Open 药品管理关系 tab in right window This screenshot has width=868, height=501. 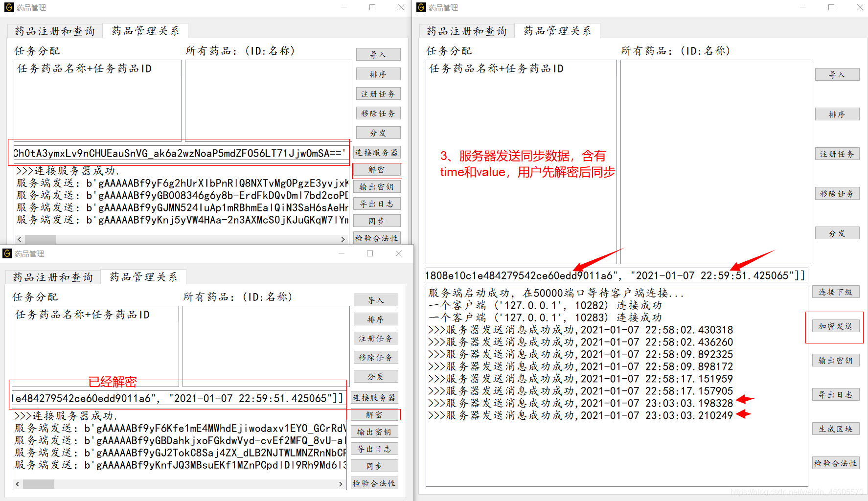[557, 31]
